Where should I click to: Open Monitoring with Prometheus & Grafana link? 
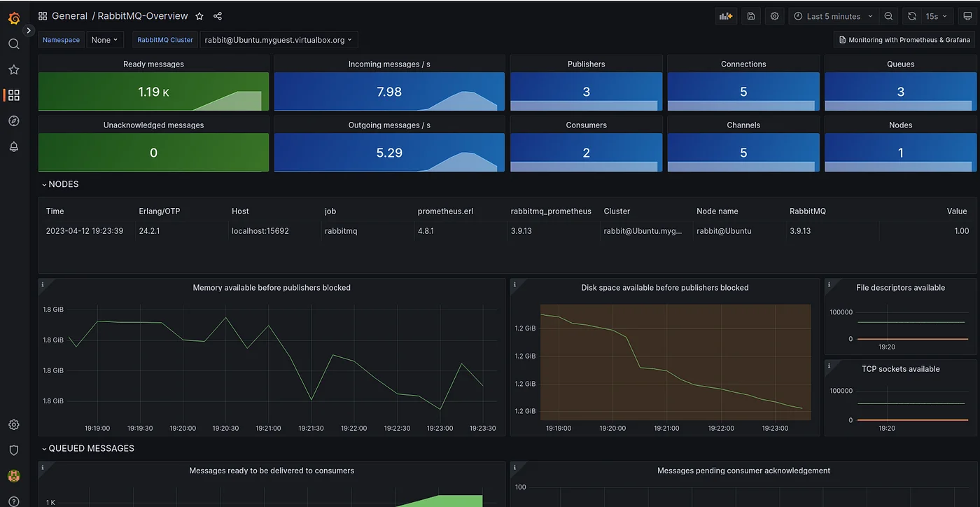pyautogui.click(x=904, y=40)
